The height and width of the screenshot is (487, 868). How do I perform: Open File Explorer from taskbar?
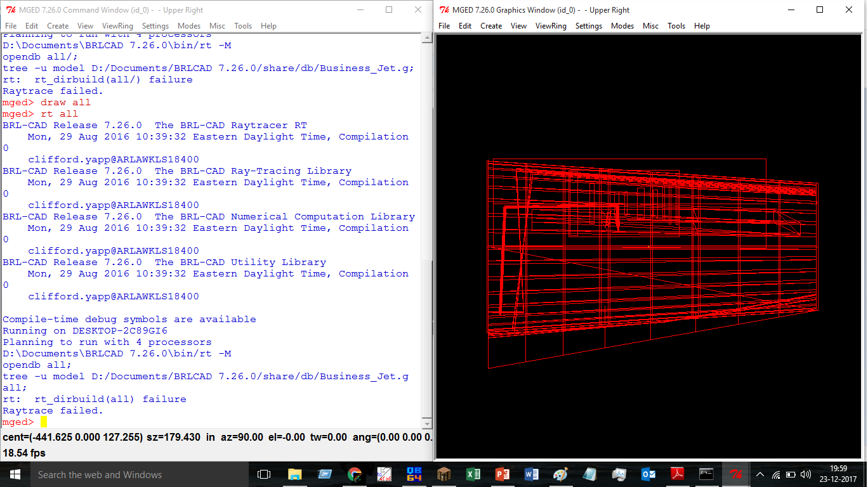[294, 474]
